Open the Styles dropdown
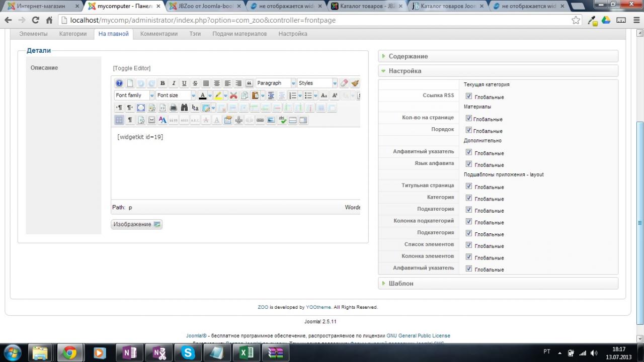This screenshot has width=644, height=362. 317,83
